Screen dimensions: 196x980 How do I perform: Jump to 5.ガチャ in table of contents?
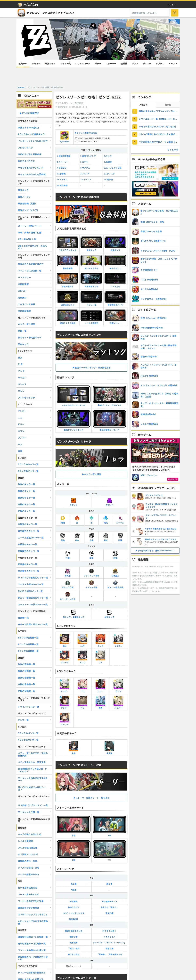coord(84,162)
